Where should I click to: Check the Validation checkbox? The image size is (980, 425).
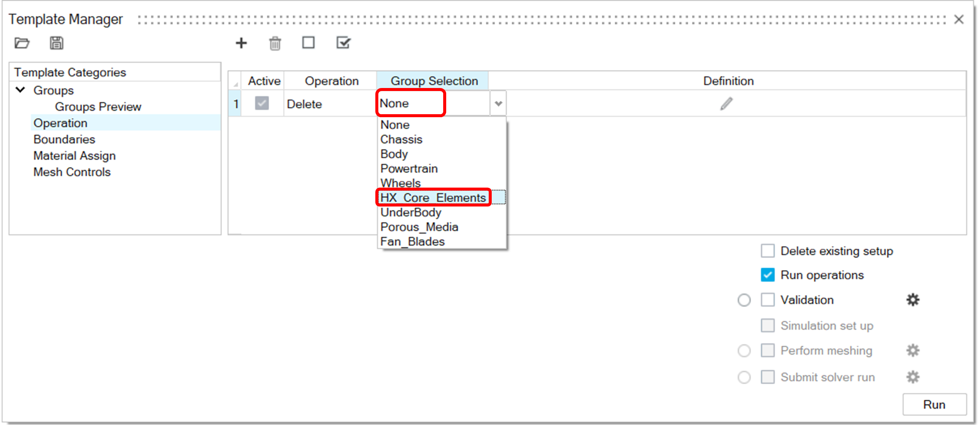768,300
